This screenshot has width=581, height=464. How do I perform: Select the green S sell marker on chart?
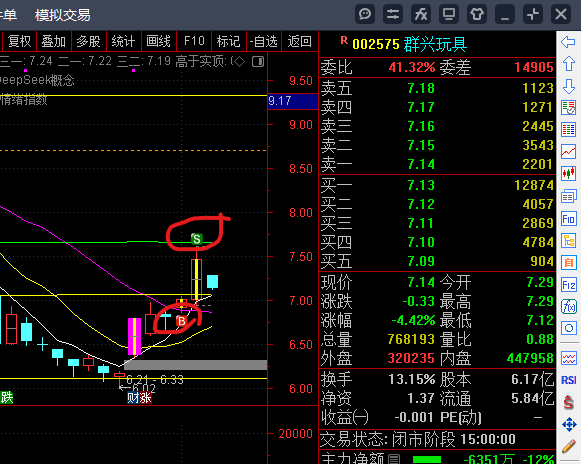click(196, 239)
